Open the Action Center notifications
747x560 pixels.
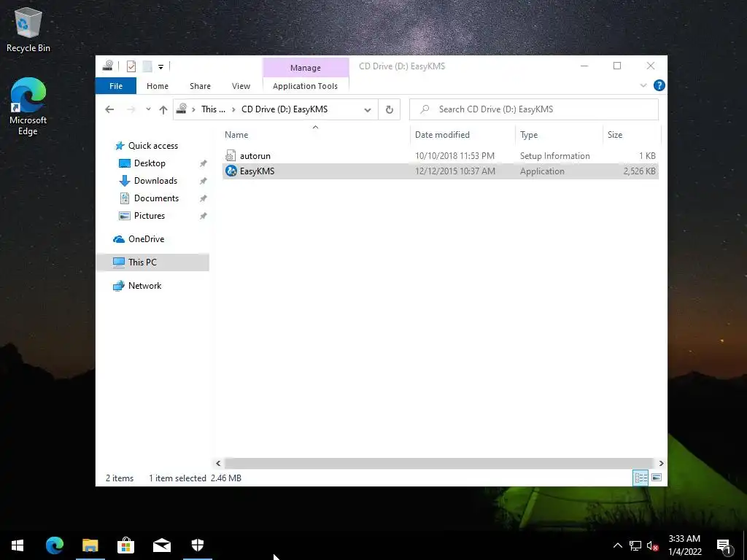(724, 546)
